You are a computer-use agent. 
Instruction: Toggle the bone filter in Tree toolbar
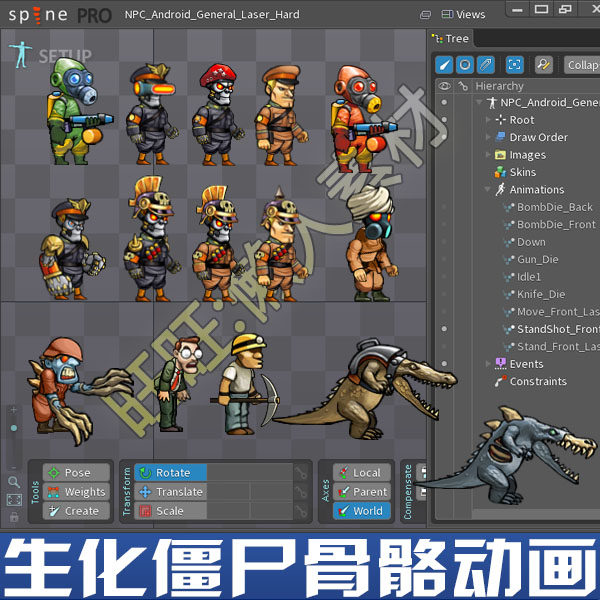click(444, 65)
